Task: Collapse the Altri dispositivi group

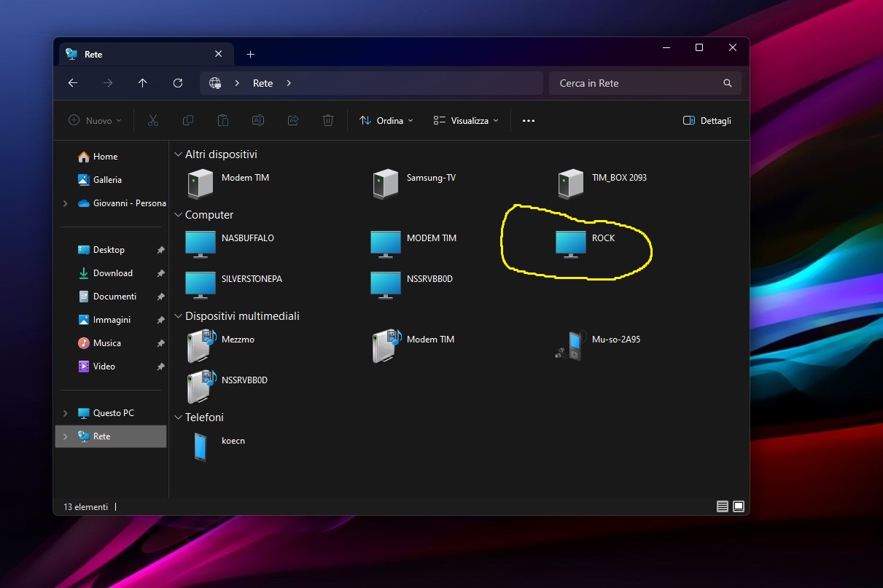Action: click(178, 154)
